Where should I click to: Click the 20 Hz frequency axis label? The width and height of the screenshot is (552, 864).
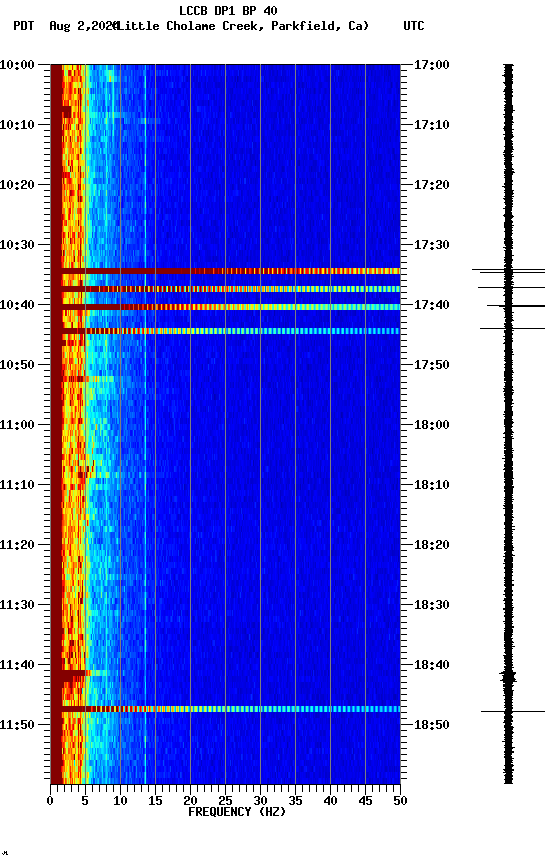[190, 801]
